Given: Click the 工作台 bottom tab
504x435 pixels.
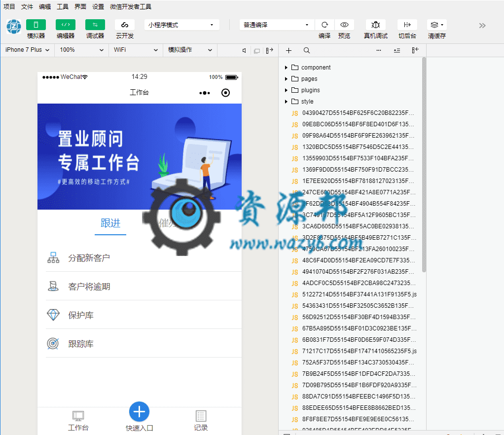Looking at the screenshot, I should (78, 421).
